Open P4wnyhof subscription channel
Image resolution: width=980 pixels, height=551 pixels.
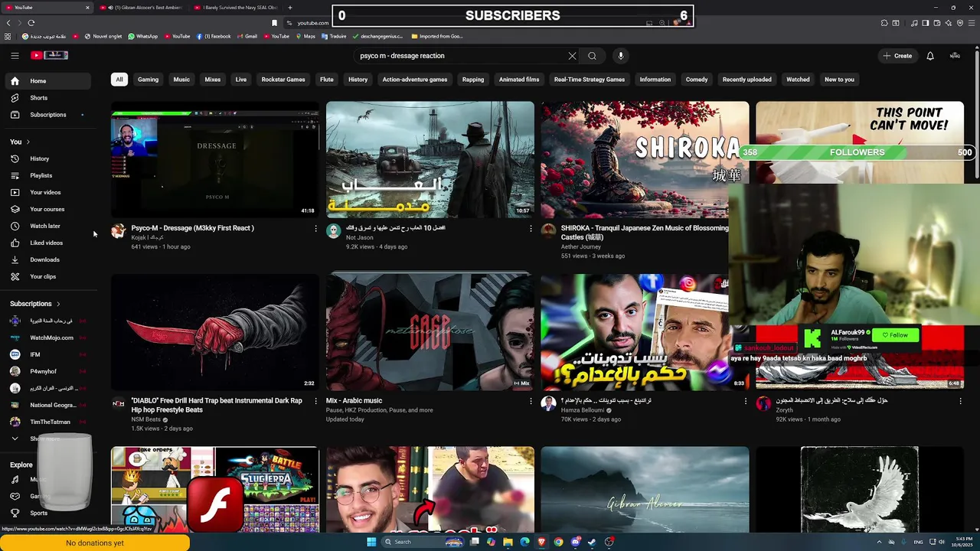coord(46,371)
